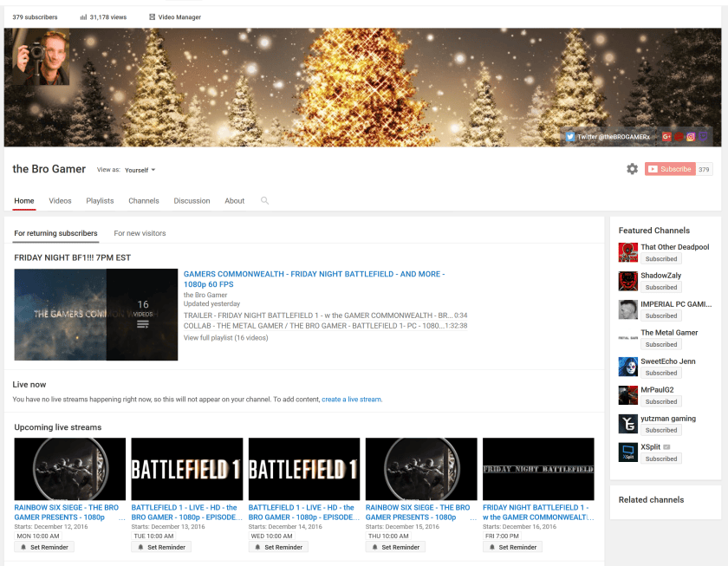Go to the Discussion tab

pyautogui.click(x=192, y=200)
